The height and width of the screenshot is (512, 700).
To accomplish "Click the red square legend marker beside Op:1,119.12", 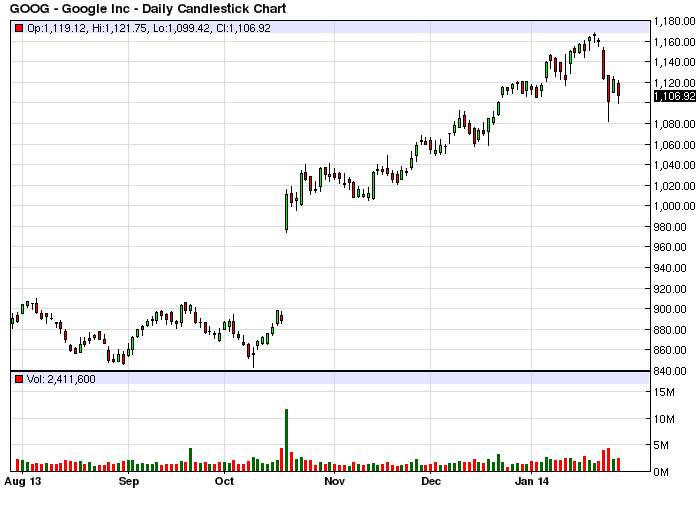I will (19, 28).
